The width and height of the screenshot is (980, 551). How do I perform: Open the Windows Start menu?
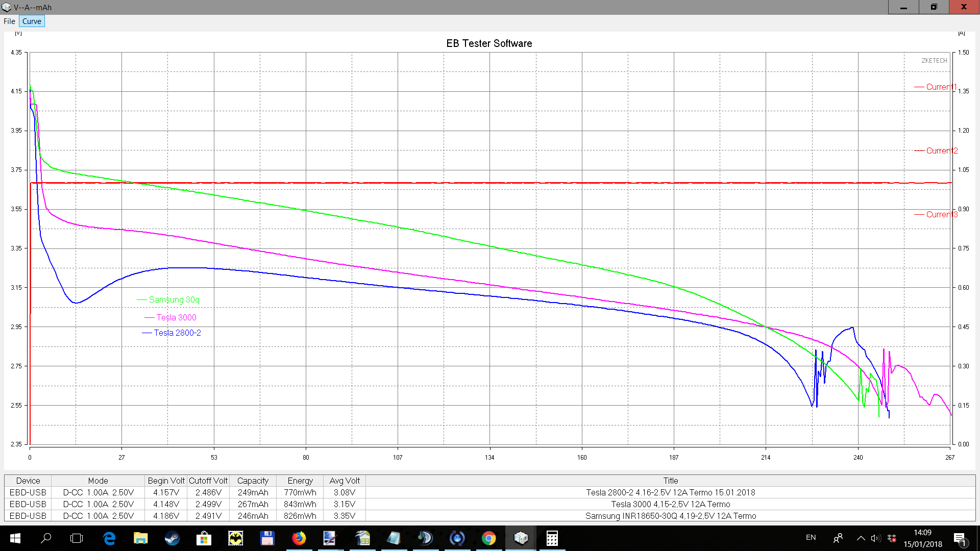click(15, 538)
